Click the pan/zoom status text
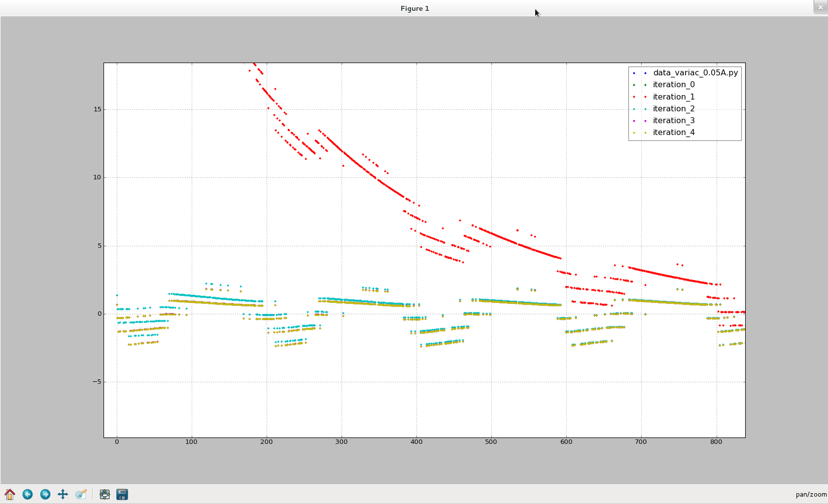828x504 pixels. (811, 495)
